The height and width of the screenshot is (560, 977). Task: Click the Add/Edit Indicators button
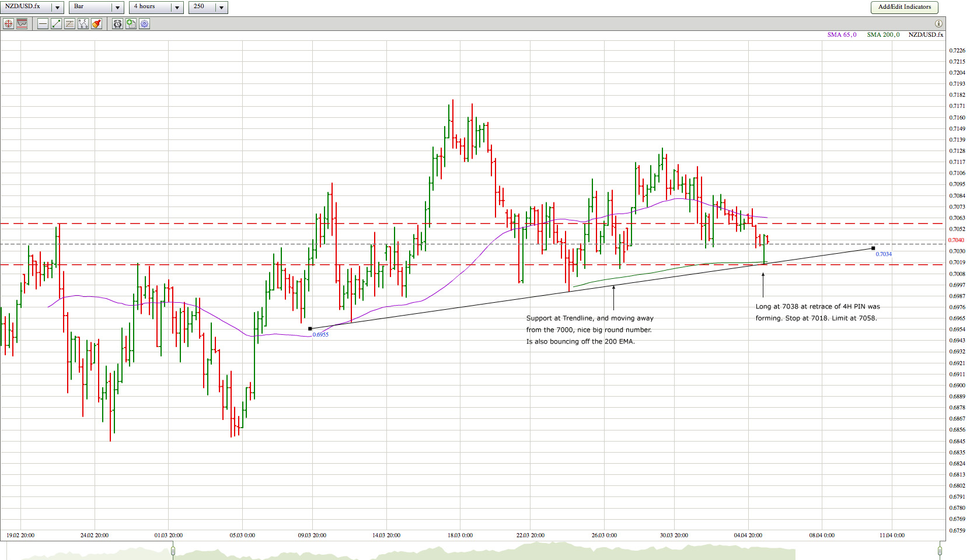pos(905,7)
